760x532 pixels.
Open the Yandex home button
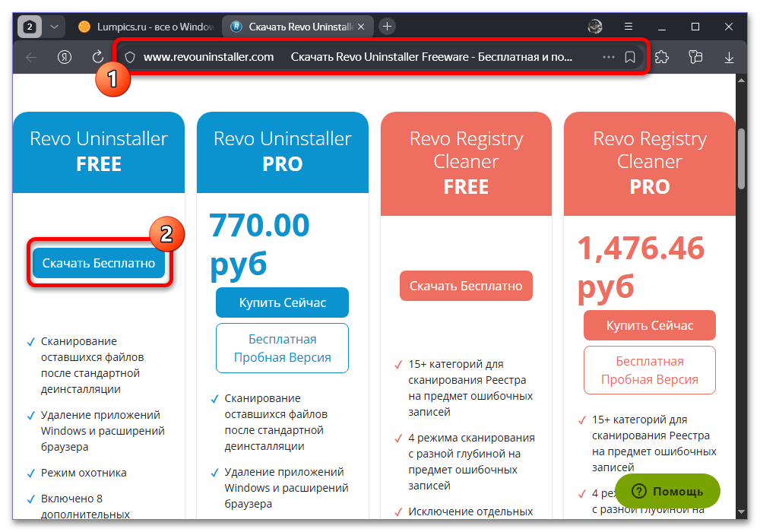tap(65, 57)
